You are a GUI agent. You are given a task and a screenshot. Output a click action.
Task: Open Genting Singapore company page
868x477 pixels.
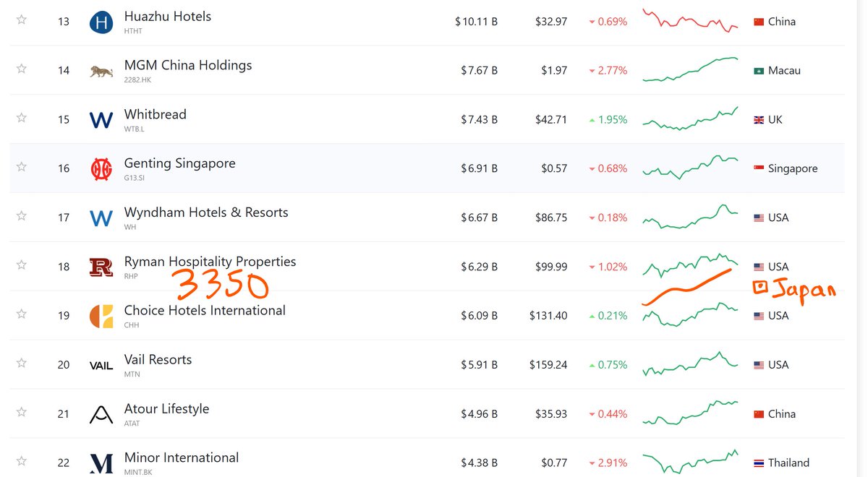[x=180, y=163]
